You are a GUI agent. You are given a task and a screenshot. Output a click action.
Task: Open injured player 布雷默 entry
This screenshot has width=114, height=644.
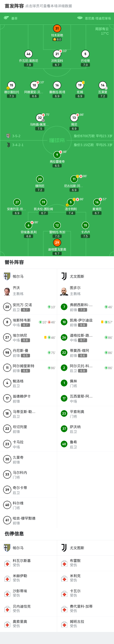pyautogui.click(x=86, y=563)
